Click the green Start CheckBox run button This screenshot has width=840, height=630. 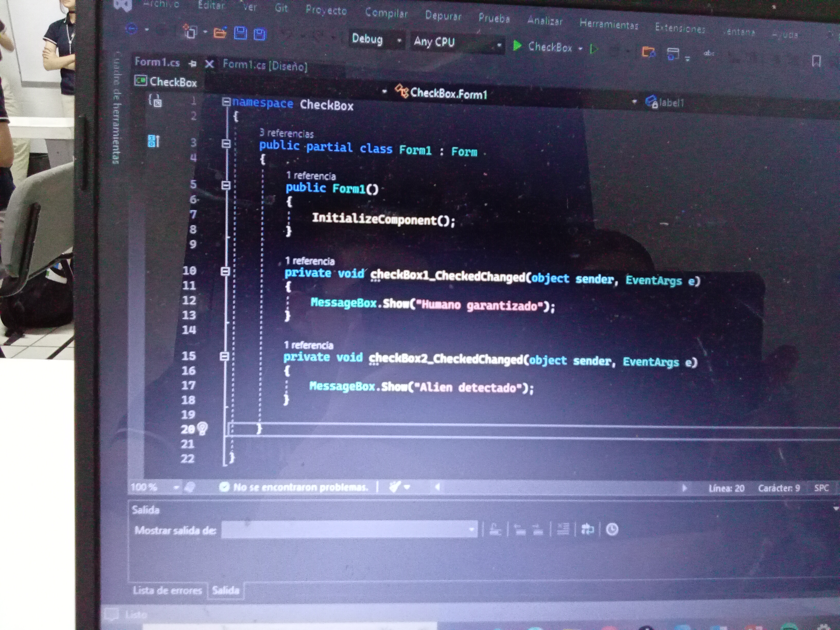click(517, 46)
